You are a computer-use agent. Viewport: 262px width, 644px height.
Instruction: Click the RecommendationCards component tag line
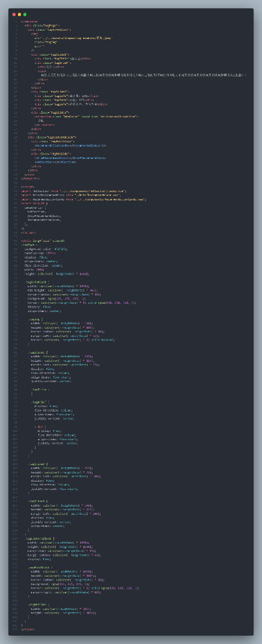tap(70, 145)
